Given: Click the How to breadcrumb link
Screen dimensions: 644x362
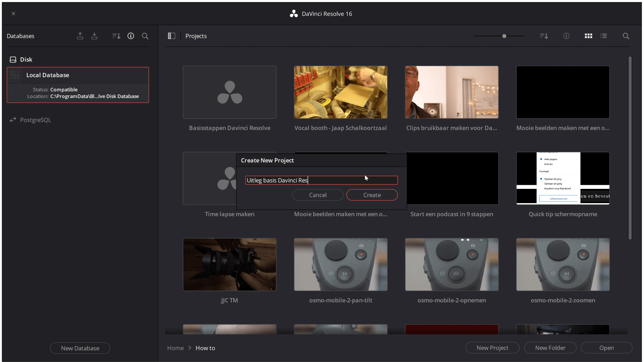Looking at the screenshot, I should (x=205, y=348).
